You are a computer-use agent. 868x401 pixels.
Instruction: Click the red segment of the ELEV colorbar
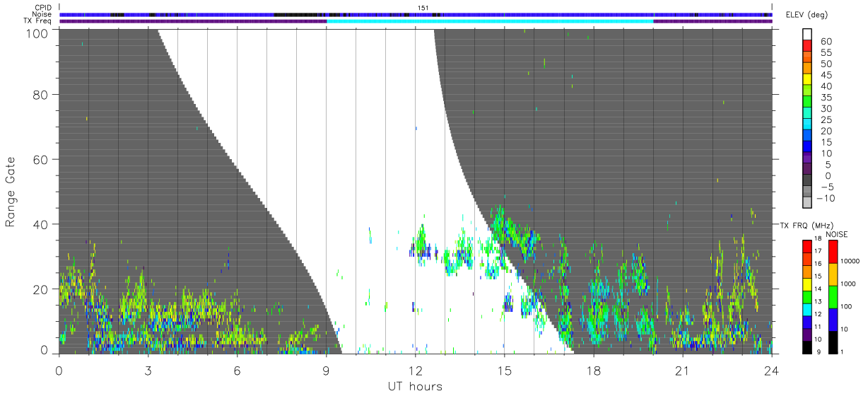coord(807,47)
